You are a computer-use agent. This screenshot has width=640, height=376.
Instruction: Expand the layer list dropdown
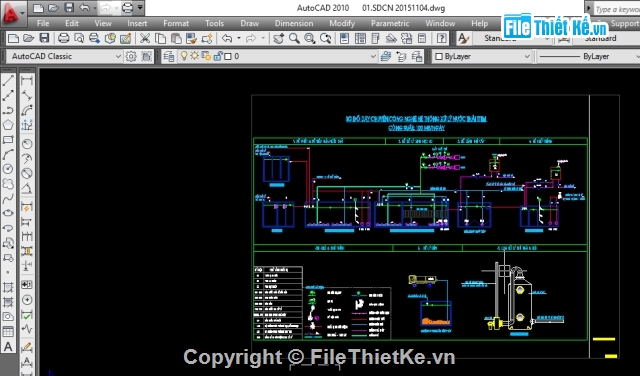[373, 56]
